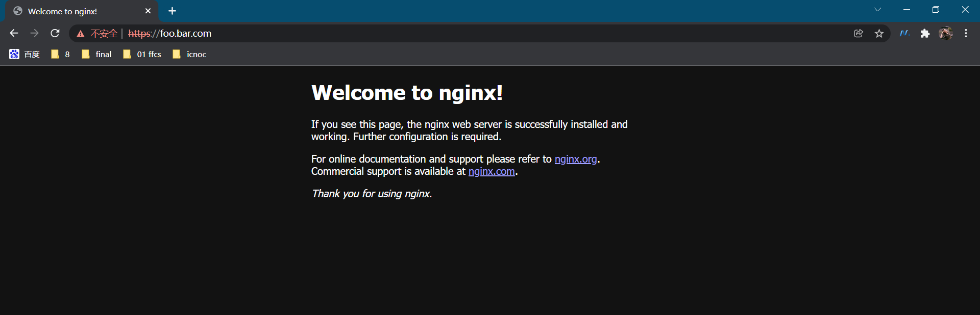980x315 pixels.
Task: Open a new tab with the plus button
Action: [172, 11]
